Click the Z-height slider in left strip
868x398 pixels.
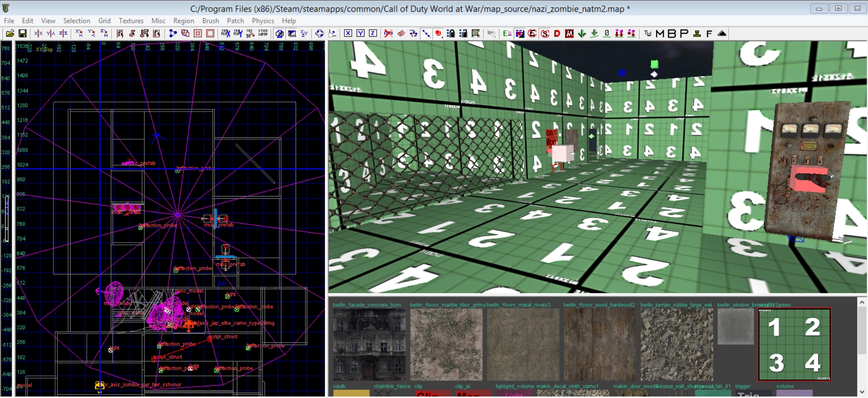[x=6, y=218]
